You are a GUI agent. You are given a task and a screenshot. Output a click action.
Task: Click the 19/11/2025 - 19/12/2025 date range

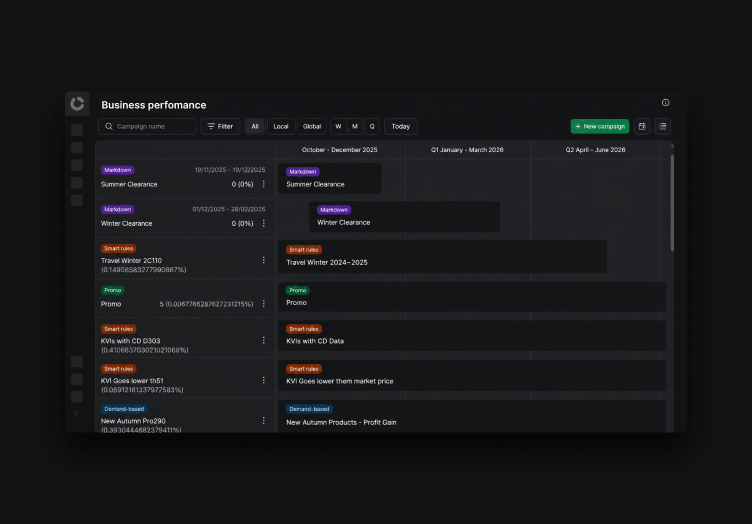[x=230, y=170]
